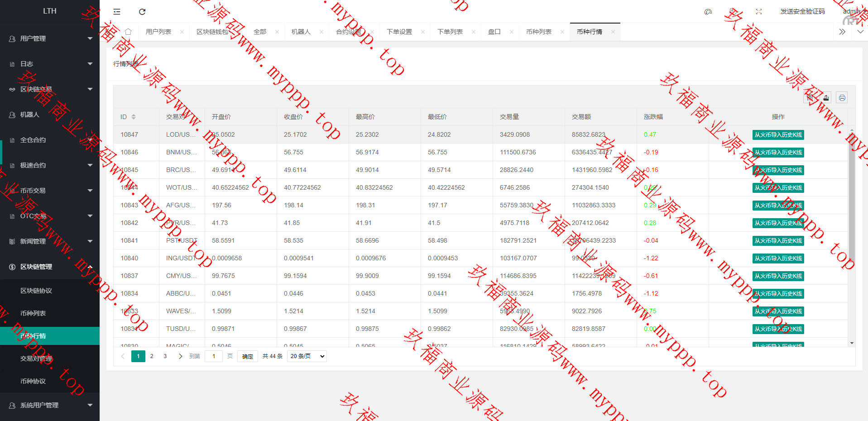This screenshot has height=421, width=868.
Task: Click 发送安全验证码 in the header
Action: click(x=802, y=12)
